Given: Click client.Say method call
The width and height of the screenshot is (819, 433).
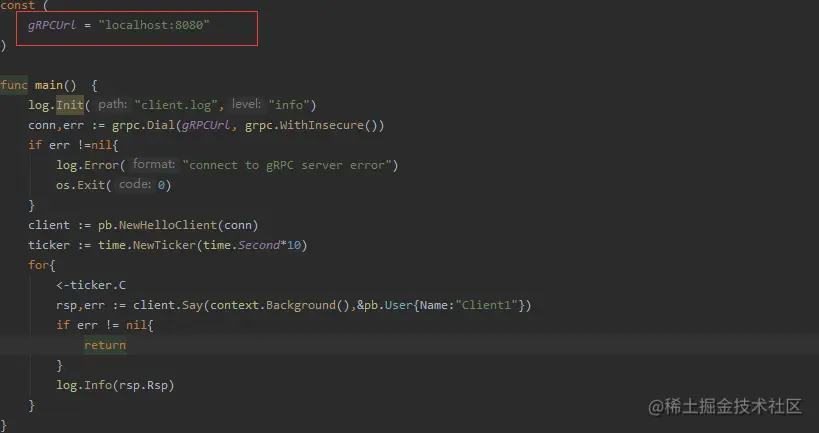Looking at the screenshot, I should 168,305.
